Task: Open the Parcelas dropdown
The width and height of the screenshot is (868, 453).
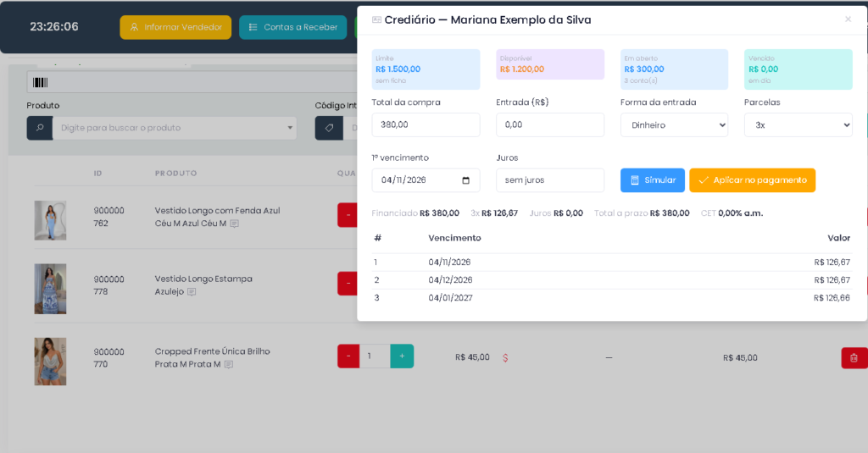Action: pos(798,125)
